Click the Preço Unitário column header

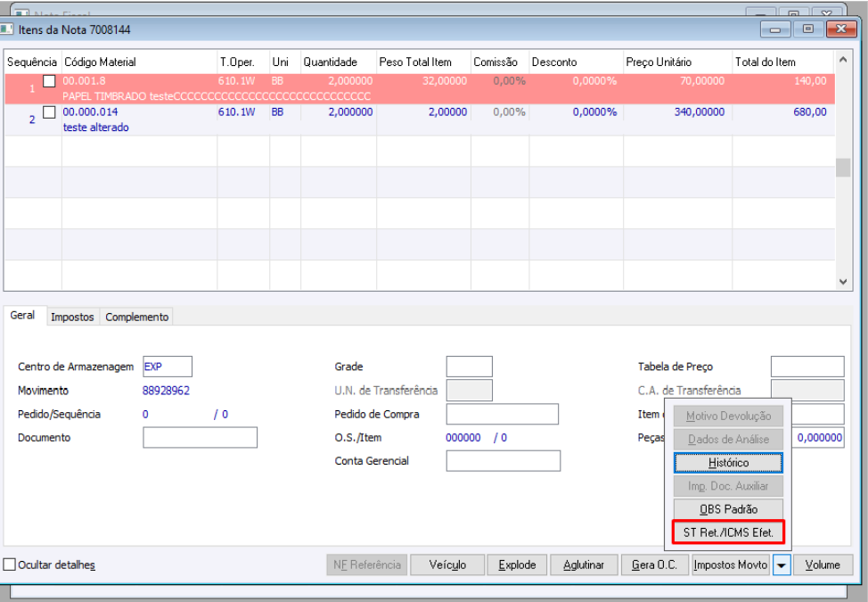pyautogui.click(x=677, y=62)
